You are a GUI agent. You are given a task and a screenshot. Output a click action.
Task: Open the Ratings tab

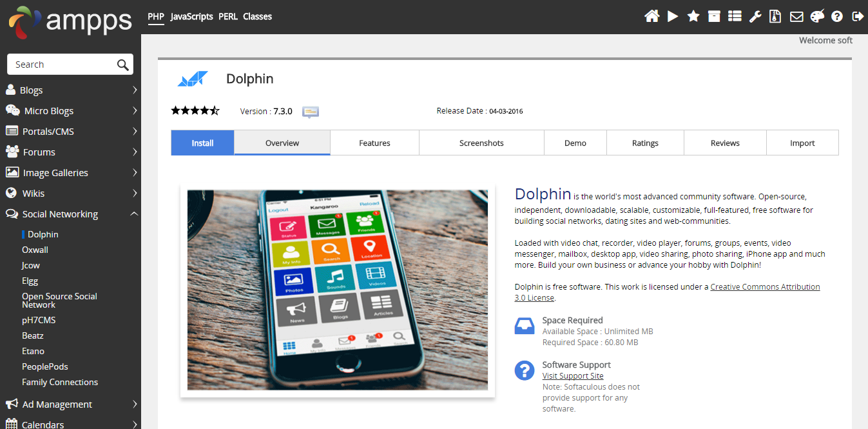(x=645, y=143)
